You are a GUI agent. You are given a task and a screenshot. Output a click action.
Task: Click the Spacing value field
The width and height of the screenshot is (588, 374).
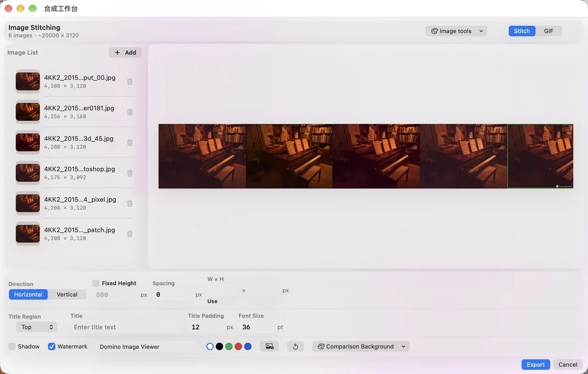coord(173,295)
